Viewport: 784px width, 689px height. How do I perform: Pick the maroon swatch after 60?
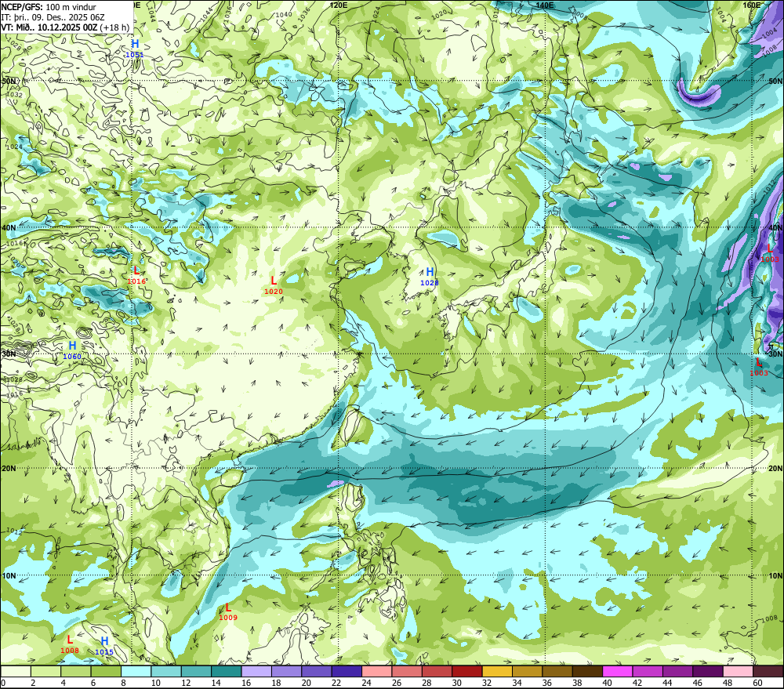pos(768,671)
